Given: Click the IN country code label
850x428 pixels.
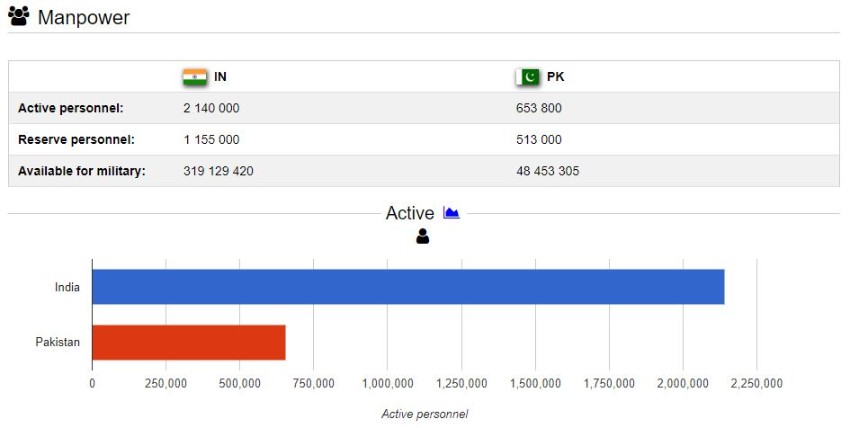Looking at the screenshot, I should pyautogui.click(x=221, y=77).
